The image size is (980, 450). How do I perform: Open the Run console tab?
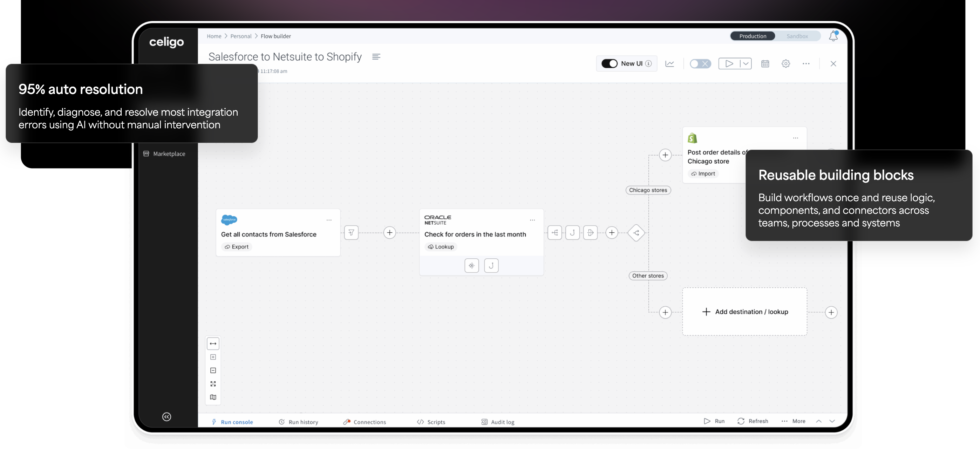click(x=232, y=422)
